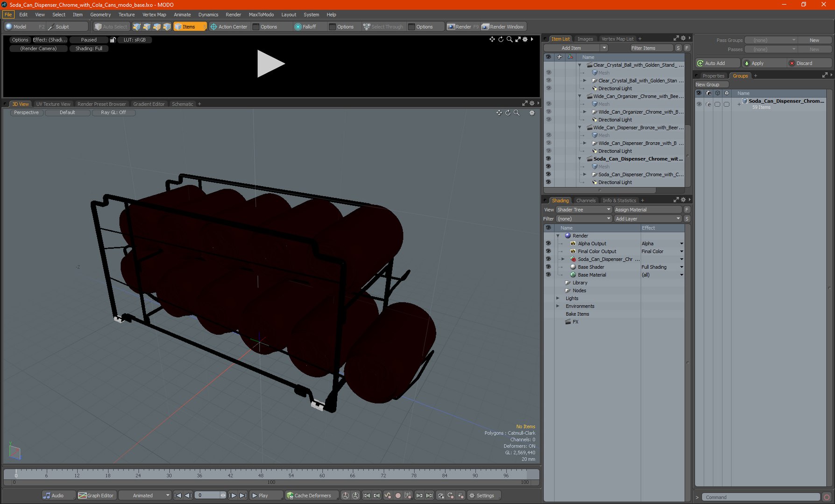Open the Action Center menu
Image resolution: width=835 pixels, height=504 pixels.
(229, 27)
